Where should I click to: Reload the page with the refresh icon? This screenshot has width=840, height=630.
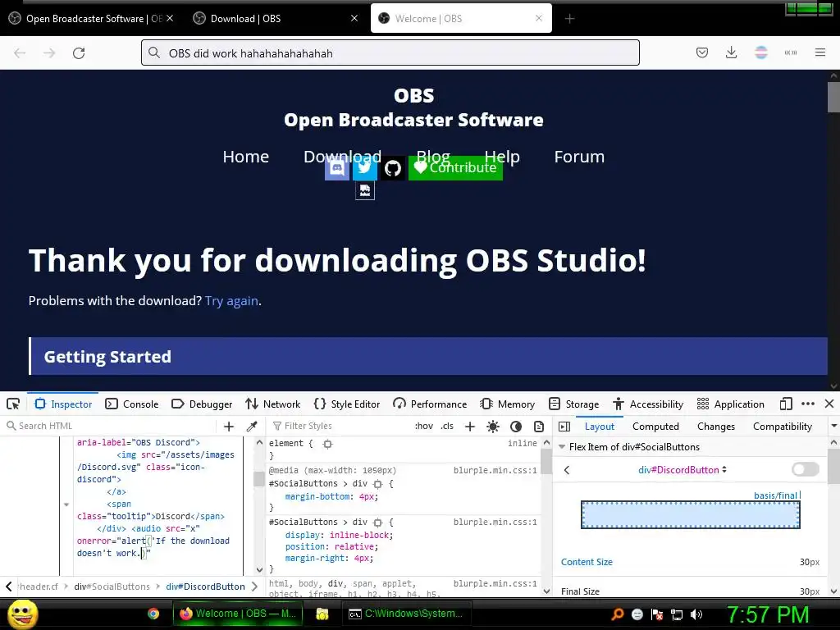coord(79,53)
